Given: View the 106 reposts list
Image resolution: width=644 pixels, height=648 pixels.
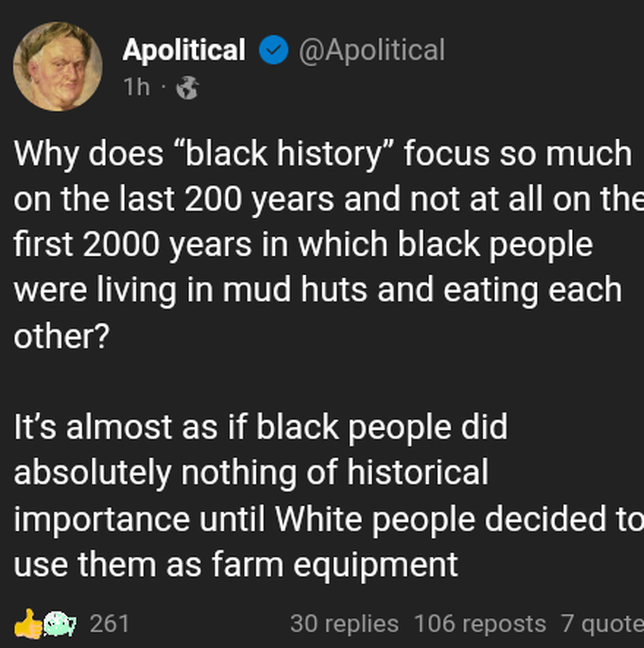Looking at the screenshot, I should (x=479, y=624).
